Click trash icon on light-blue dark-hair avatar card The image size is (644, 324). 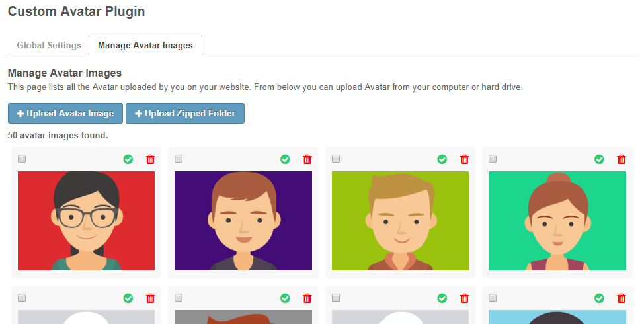[622, 298]
